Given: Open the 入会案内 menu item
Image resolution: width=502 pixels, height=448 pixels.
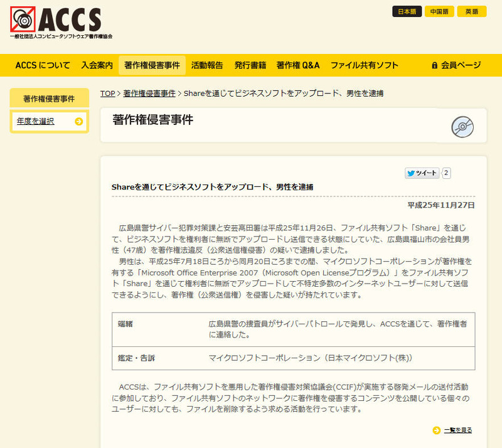Looking at the screenshot, I should pos(97,65).
